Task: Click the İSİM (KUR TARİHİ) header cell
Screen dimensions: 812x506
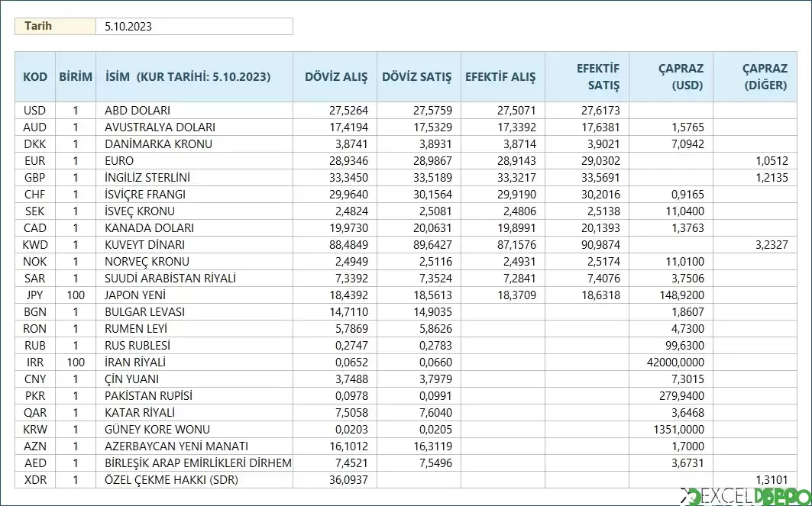Action: coord(194,76)
